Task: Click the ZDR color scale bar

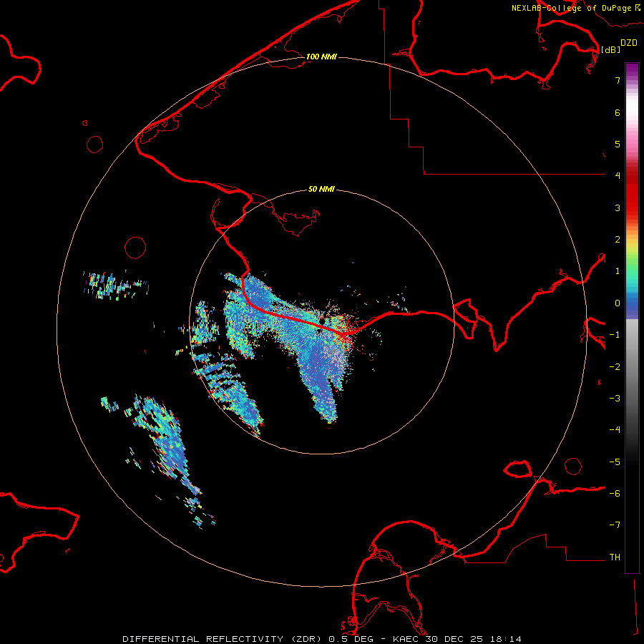Action: pos(632,318)
